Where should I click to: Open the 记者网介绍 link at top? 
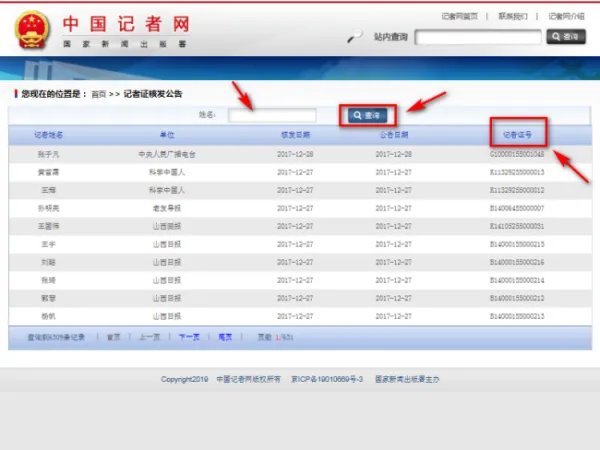[x=566, y=16]
